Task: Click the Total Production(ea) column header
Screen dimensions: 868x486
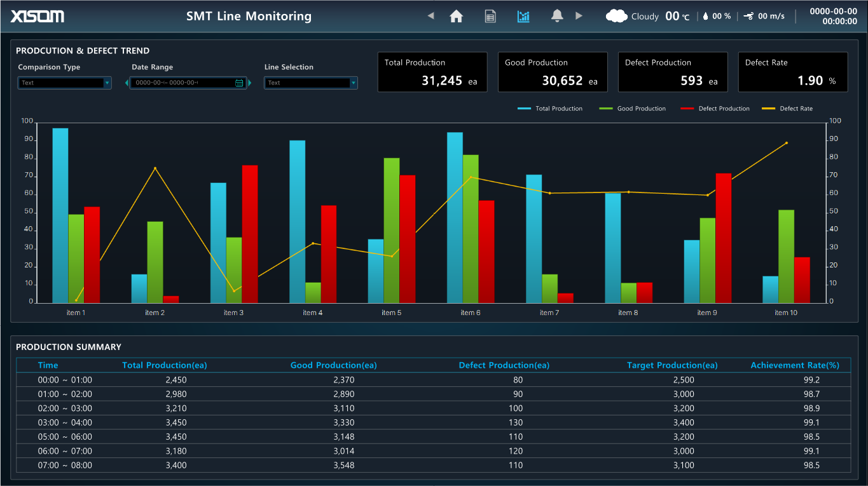Action: pos(165,365)
